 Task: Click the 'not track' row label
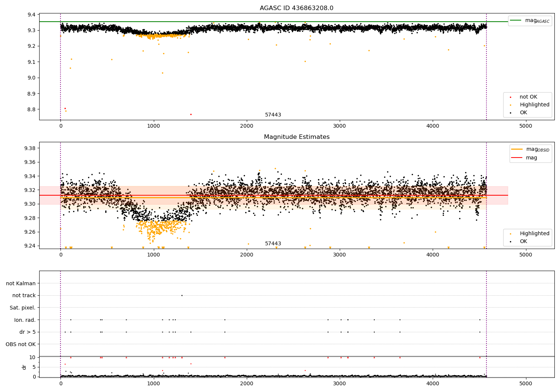click(x=24, y=295)
